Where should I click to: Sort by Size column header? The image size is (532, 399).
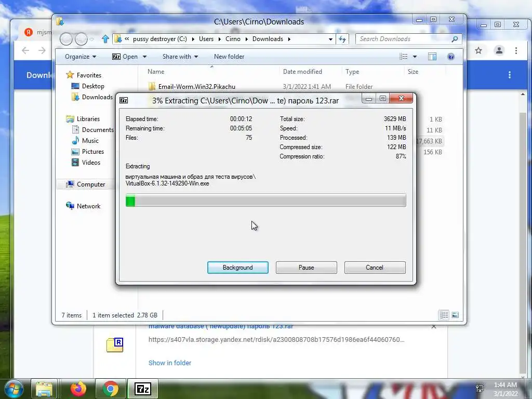pos(413,72)
